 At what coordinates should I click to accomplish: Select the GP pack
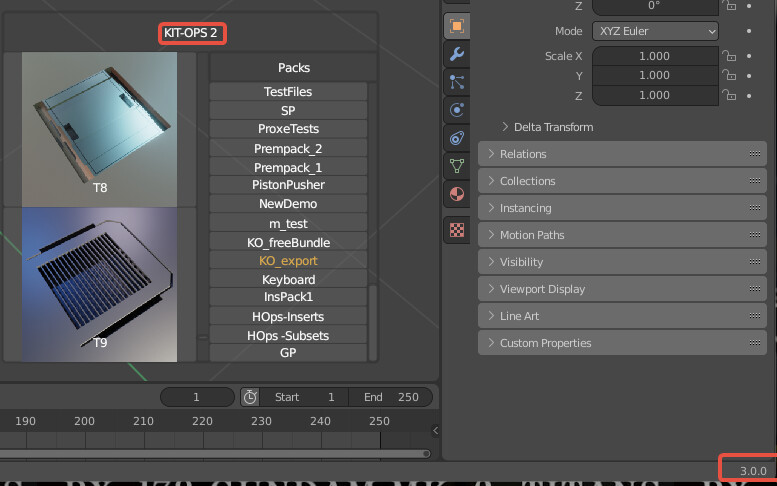coord(288,353)
